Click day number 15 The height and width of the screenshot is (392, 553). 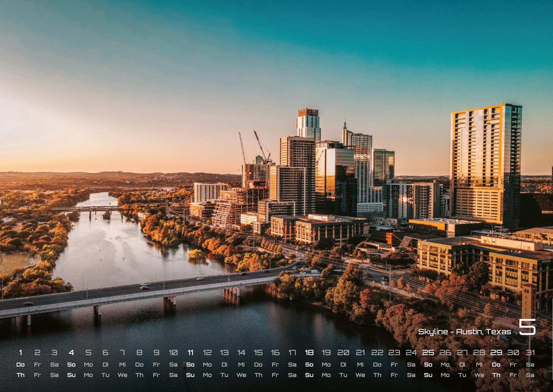(258, 353)
